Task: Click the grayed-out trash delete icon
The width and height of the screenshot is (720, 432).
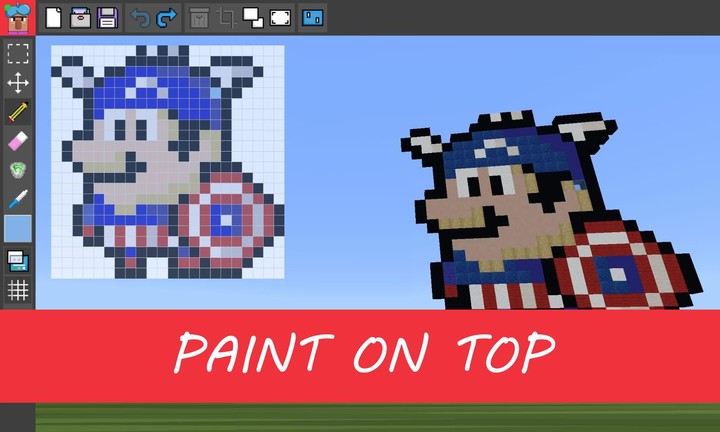Action: (x=199, y=18)
